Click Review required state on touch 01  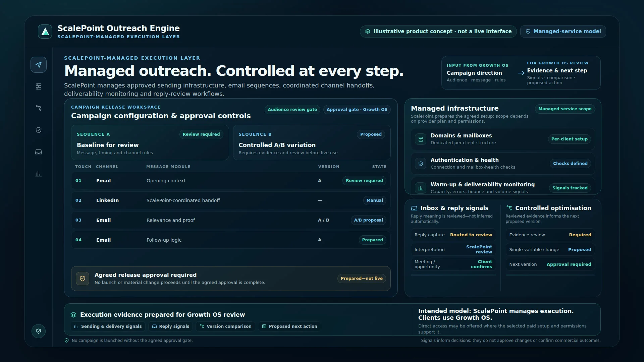[x=364, y=181]
